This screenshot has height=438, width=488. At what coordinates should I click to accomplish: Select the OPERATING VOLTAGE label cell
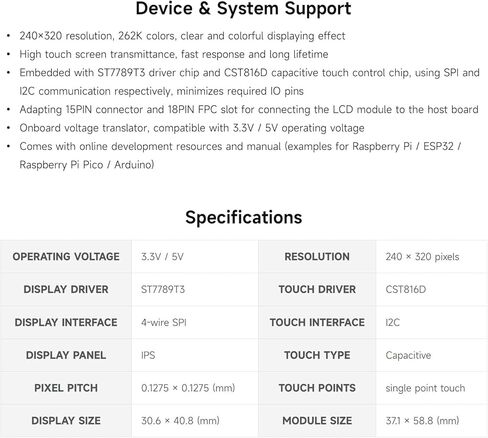[66, 257]
